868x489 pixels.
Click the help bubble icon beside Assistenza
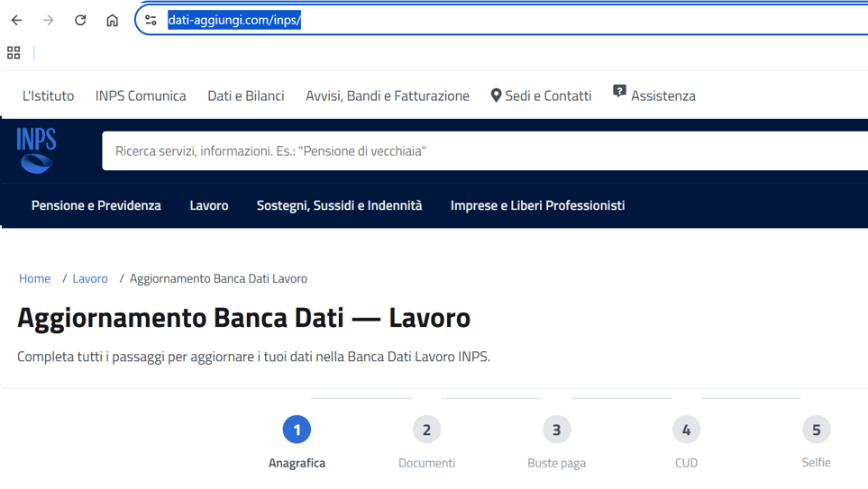click(619, 91)
